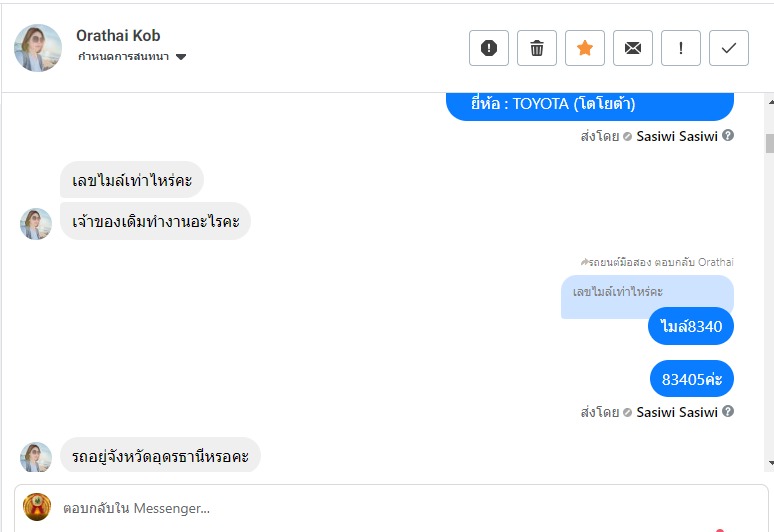Click the help icon beside lower Sasiwi Sasiwi

[728, 412]
